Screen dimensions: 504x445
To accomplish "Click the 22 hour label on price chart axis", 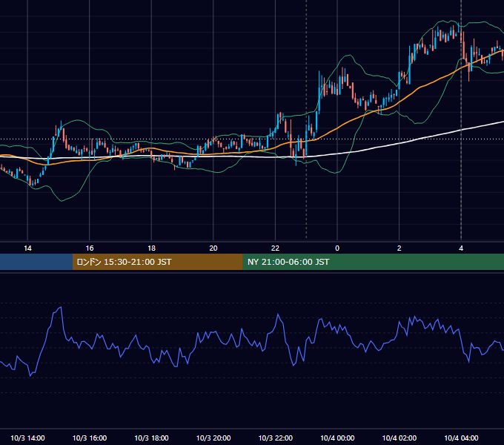I will coord(275,248).
